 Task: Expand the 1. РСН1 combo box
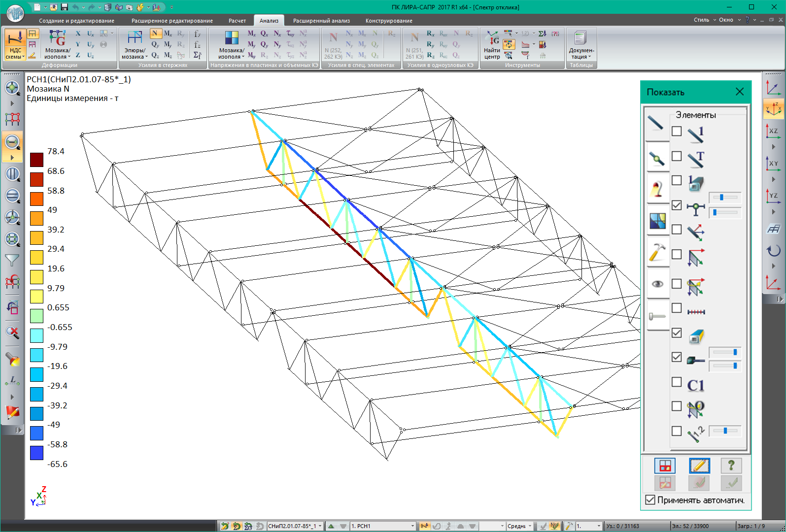(412, 526)
